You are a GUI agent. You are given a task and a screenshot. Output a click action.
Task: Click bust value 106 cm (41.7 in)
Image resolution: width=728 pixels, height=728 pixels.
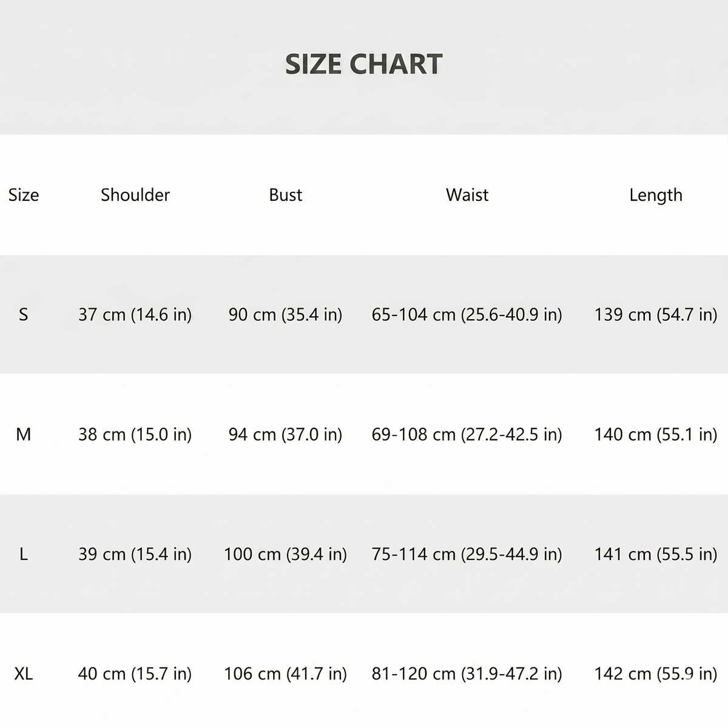(x=286, y=674)
